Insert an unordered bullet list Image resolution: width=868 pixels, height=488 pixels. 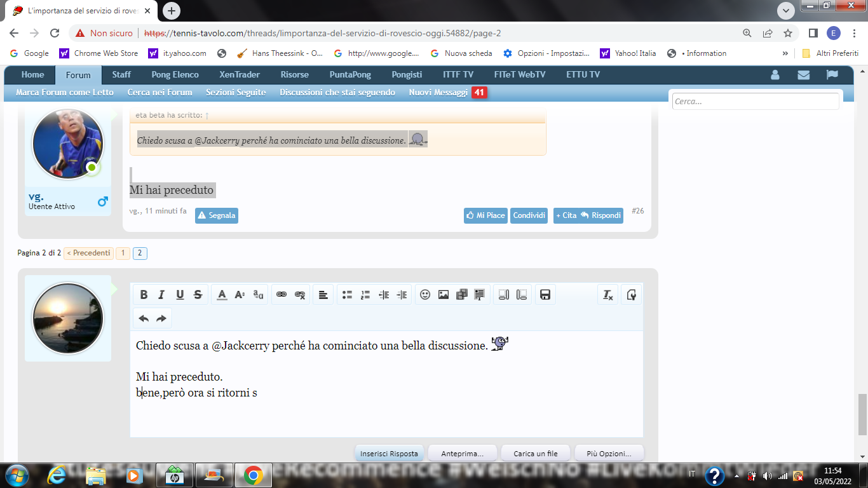tap(347, 295)
